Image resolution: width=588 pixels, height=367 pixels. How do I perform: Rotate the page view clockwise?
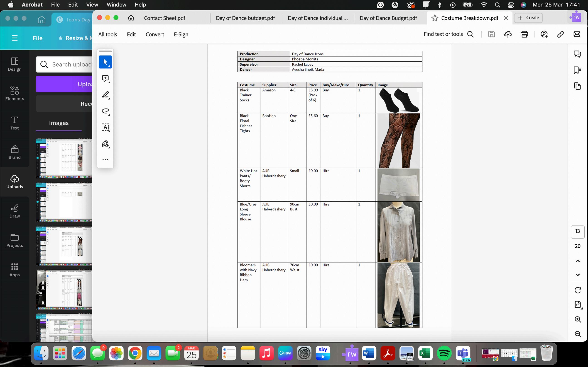coord(578,290)
